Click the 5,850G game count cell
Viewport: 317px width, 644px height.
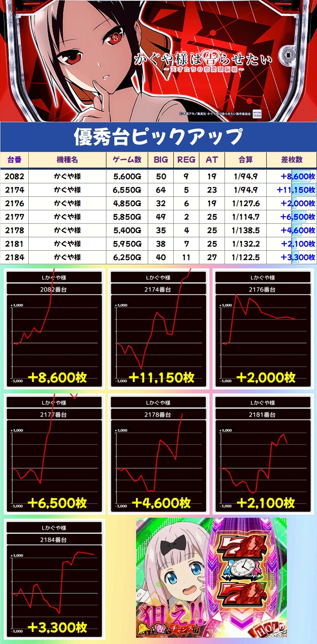pos(128,217)
